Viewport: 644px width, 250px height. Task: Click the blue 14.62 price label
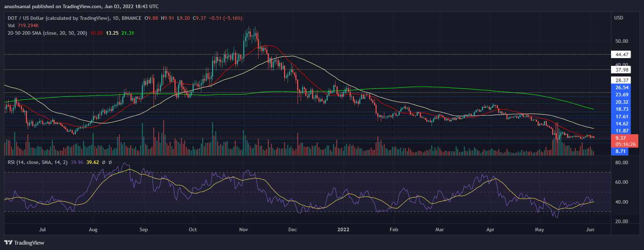click(x=622, y=124)
